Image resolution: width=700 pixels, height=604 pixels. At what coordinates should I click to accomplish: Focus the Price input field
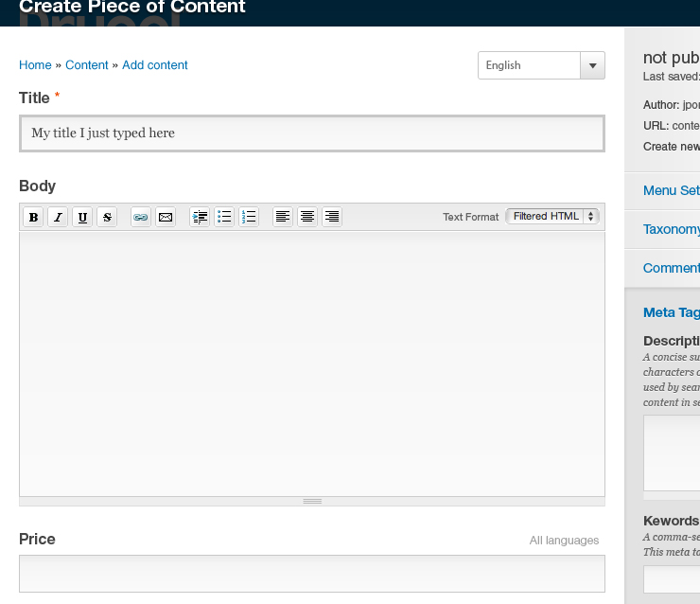point(312,574)
